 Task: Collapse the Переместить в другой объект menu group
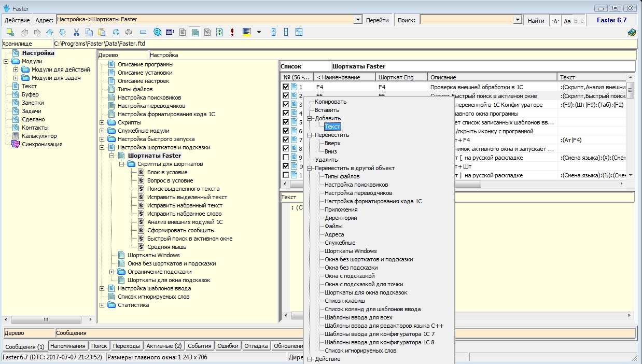click(310, 168)
